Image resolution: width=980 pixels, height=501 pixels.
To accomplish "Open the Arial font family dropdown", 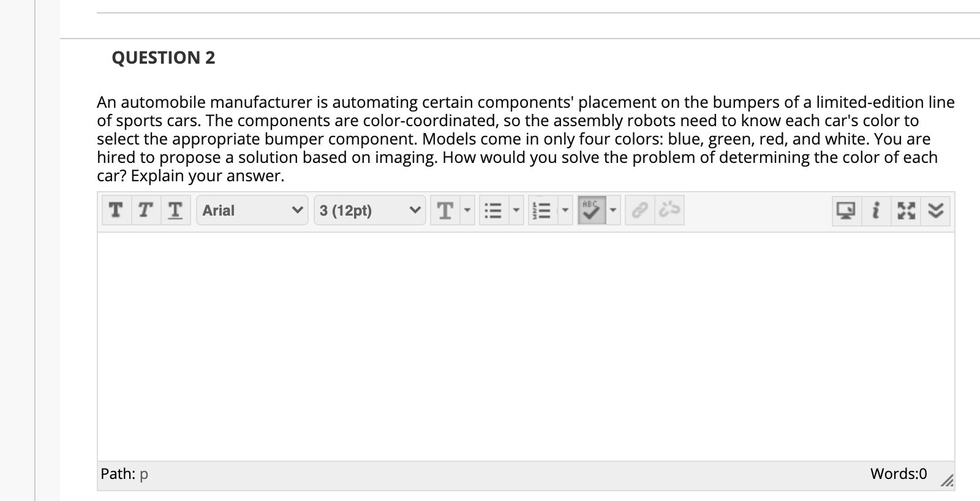I will click(x=252, y=211).
